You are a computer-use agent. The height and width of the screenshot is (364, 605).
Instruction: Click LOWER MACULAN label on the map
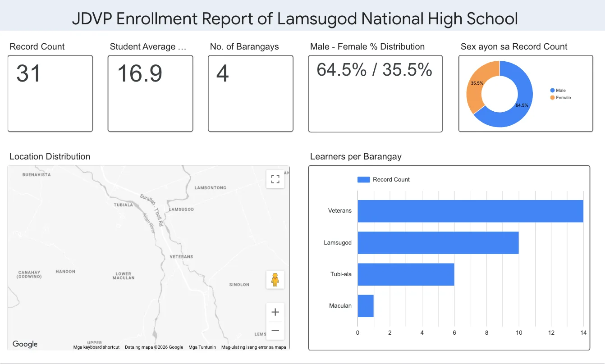[124, 276]
